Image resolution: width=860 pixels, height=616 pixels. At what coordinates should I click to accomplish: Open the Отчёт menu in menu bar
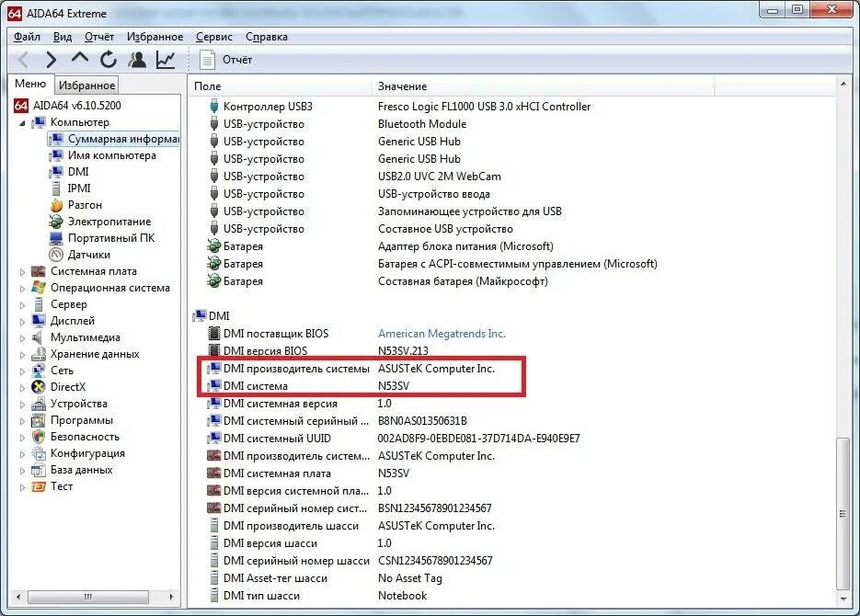click(99, 37)
